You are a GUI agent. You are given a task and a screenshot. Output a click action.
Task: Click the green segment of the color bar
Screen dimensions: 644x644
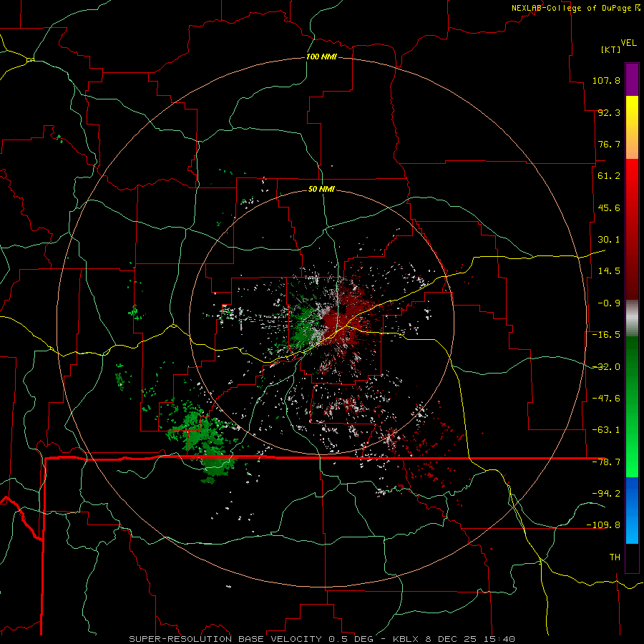632,406
